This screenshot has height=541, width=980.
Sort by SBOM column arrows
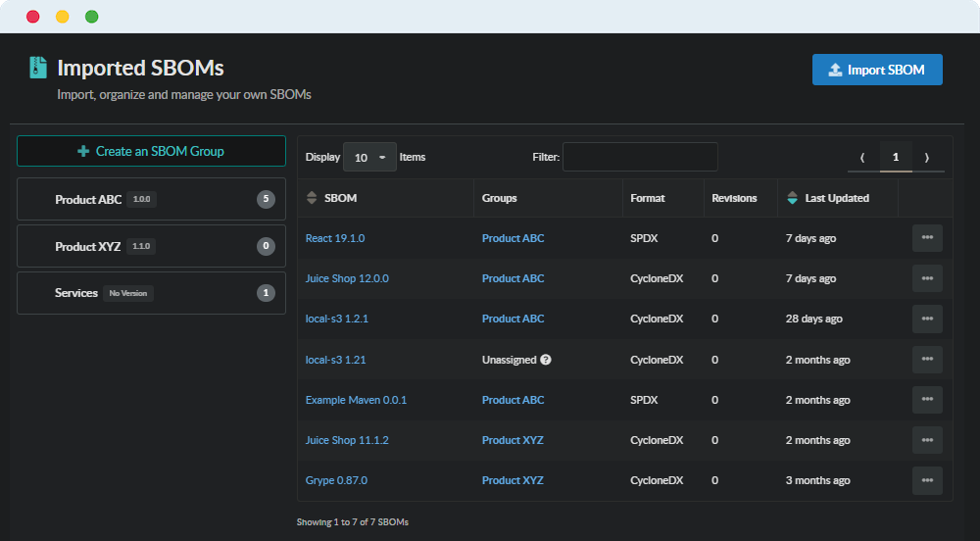(x=312, y=198)
